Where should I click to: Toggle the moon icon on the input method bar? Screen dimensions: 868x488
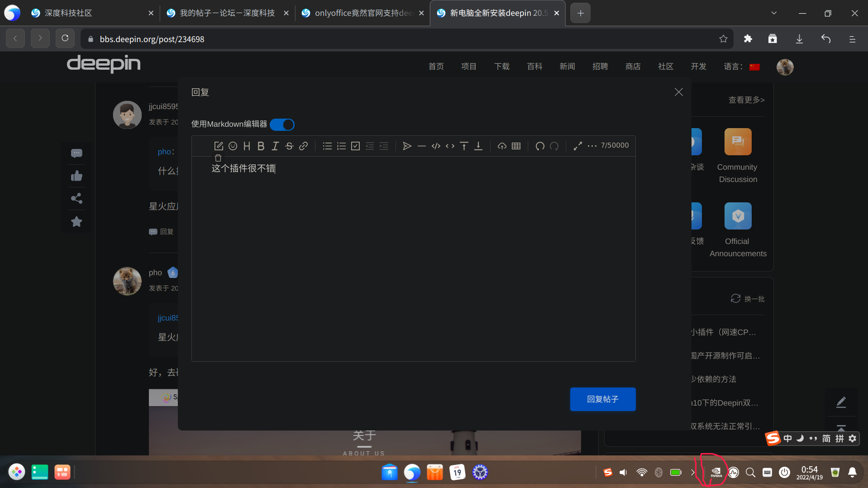point(799,438)
